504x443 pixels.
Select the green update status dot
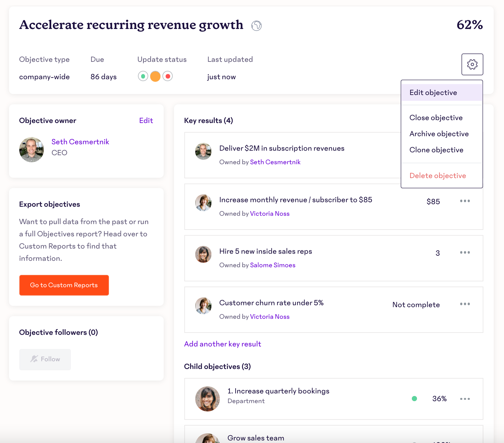(x=143, y=76)
